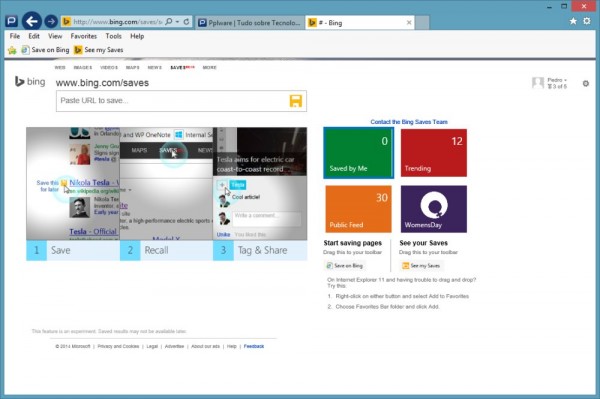Click the Save on Bing bookmarklet button
The width and height of the screenshot is (600, 399).
pos(344,265)
